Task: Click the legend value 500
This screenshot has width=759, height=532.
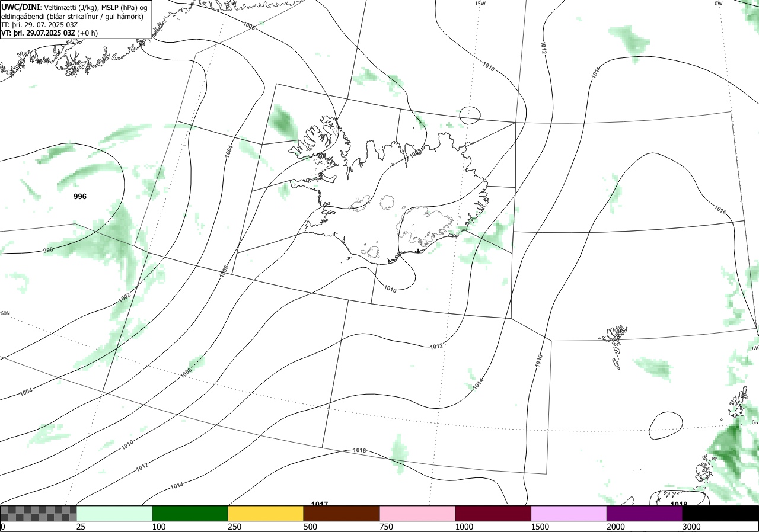Action: point(311,527)
